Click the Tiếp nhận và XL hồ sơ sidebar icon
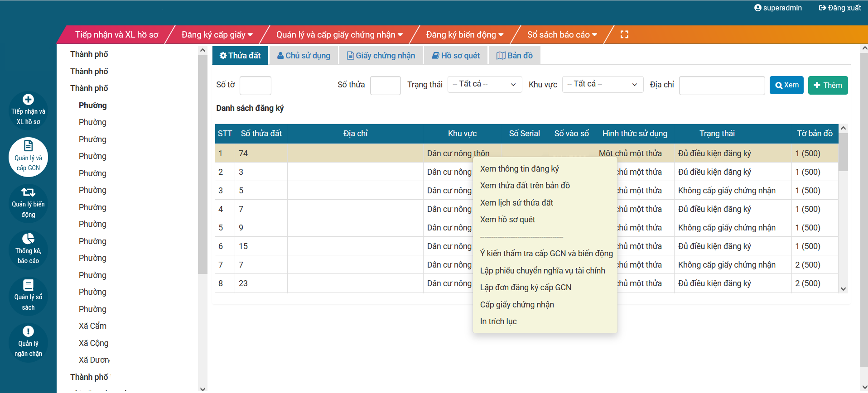 28,100
